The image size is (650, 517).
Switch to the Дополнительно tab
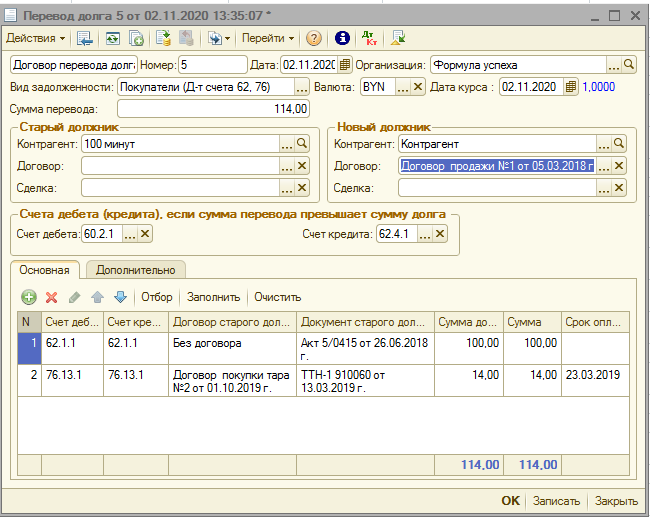[135, 269]
